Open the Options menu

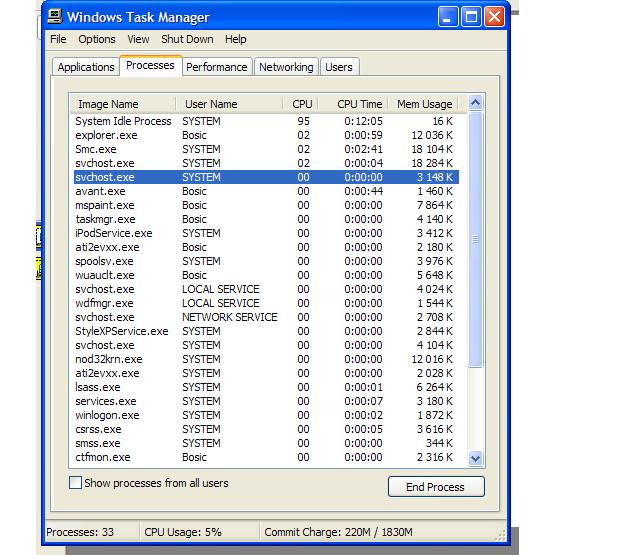[x=97, y=39]
